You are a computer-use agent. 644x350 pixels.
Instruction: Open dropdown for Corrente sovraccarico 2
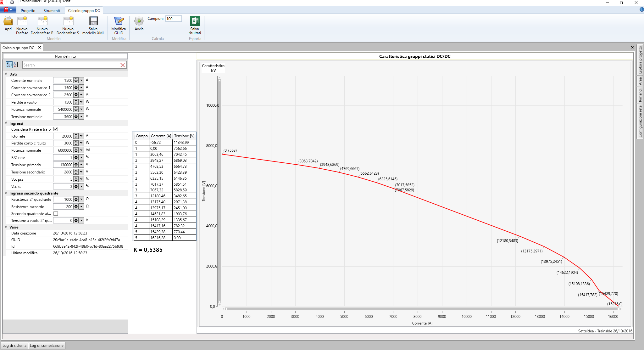[81, 95]
